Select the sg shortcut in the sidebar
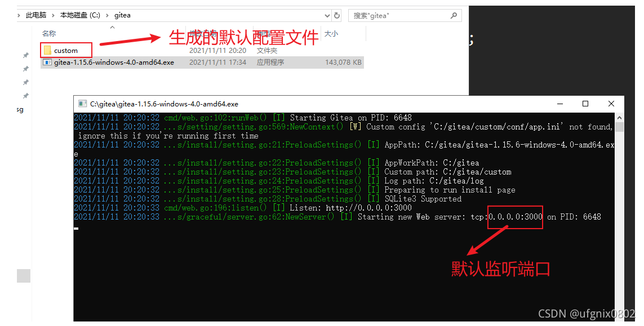644x326 pixels. 19,109
